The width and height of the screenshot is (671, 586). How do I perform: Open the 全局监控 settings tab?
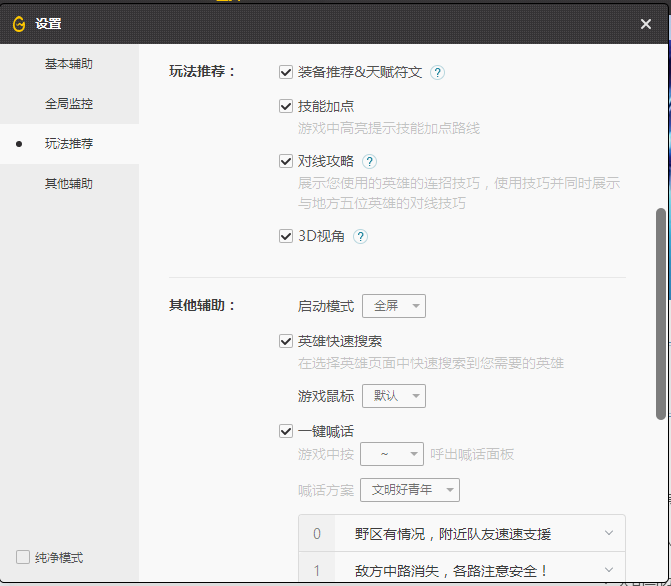pos(69,104)
